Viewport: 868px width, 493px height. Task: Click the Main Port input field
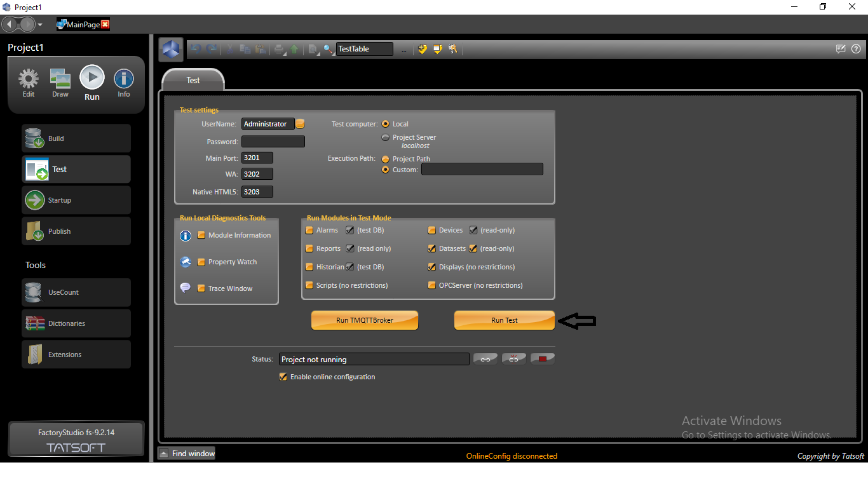coord(257,158)
